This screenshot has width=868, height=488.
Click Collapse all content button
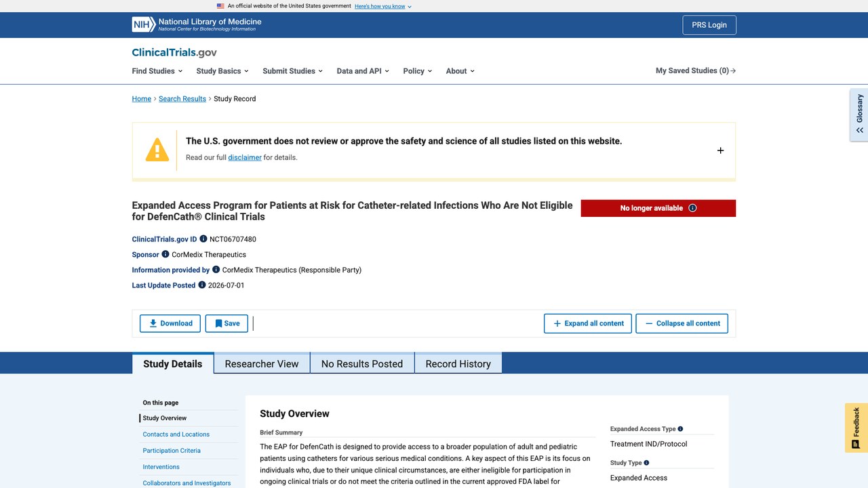coord(682,323)
